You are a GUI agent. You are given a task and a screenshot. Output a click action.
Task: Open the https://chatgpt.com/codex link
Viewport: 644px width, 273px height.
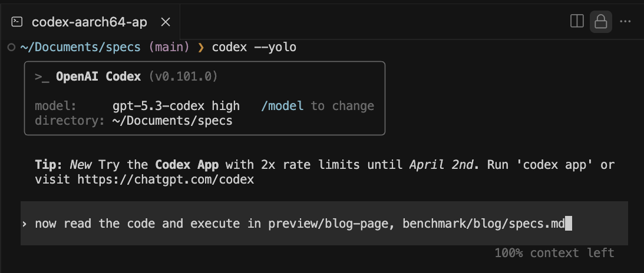click(166, 179)
